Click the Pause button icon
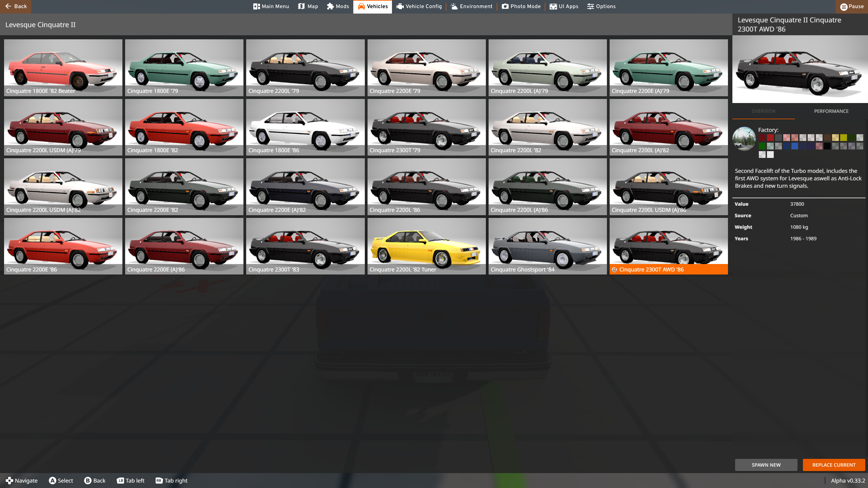This screenshot has width=868, height=488. tap(844, 6)
